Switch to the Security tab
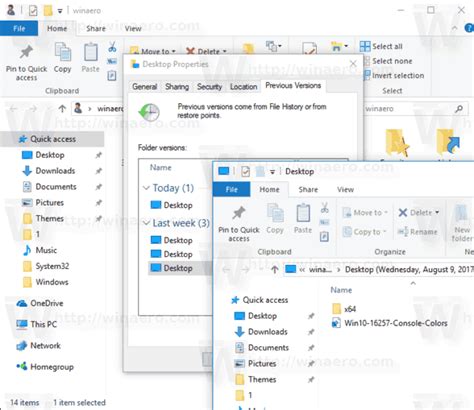 [x=209, y=87]
